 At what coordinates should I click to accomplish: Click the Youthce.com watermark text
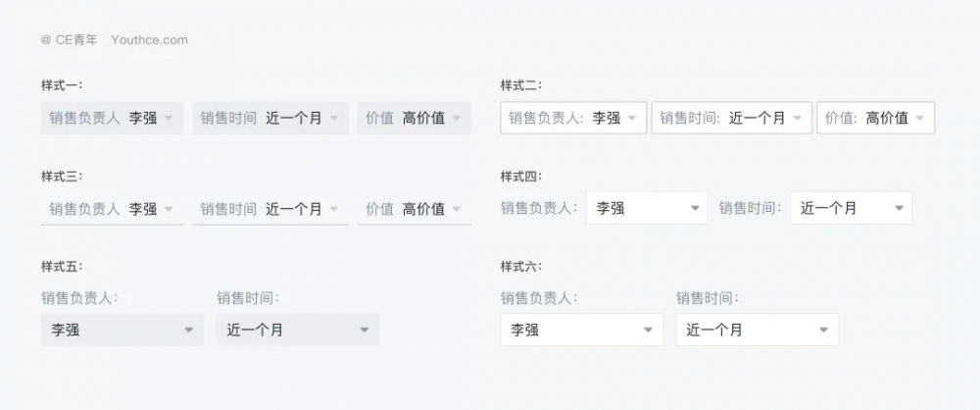pyautogui.click(x=149, y=40)
